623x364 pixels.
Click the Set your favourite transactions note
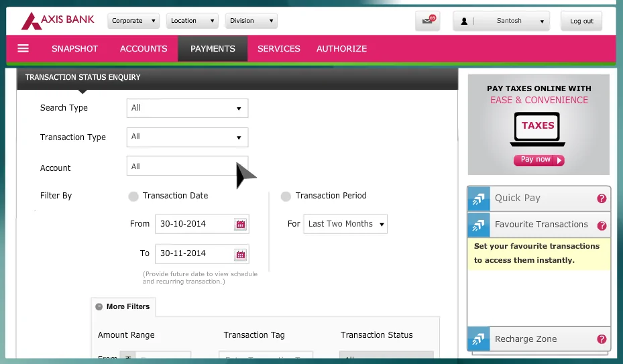(539, 253)
